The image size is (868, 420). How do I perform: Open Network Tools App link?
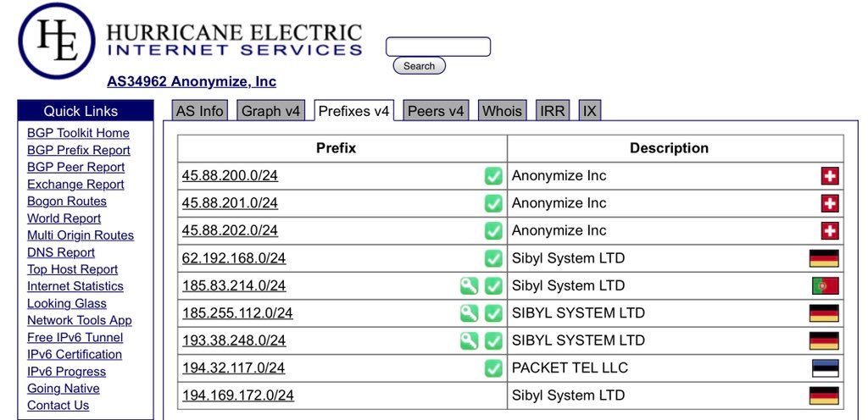[x=80, y=321]
